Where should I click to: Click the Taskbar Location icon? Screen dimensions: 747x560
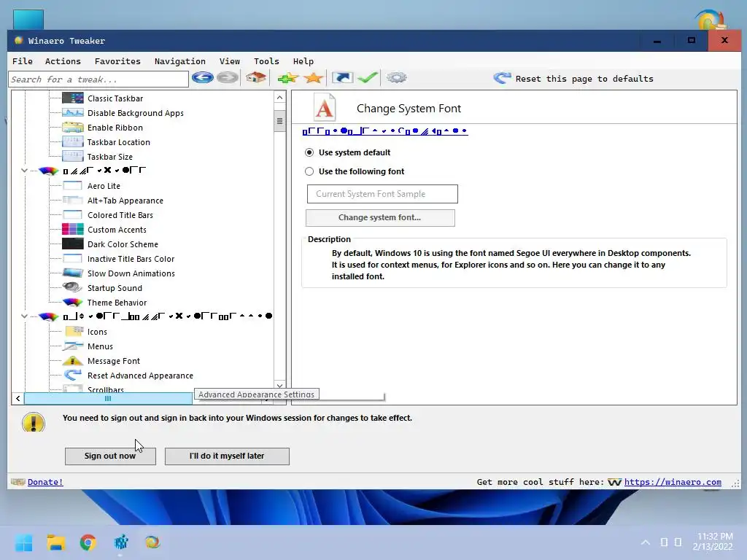point(73,142)
